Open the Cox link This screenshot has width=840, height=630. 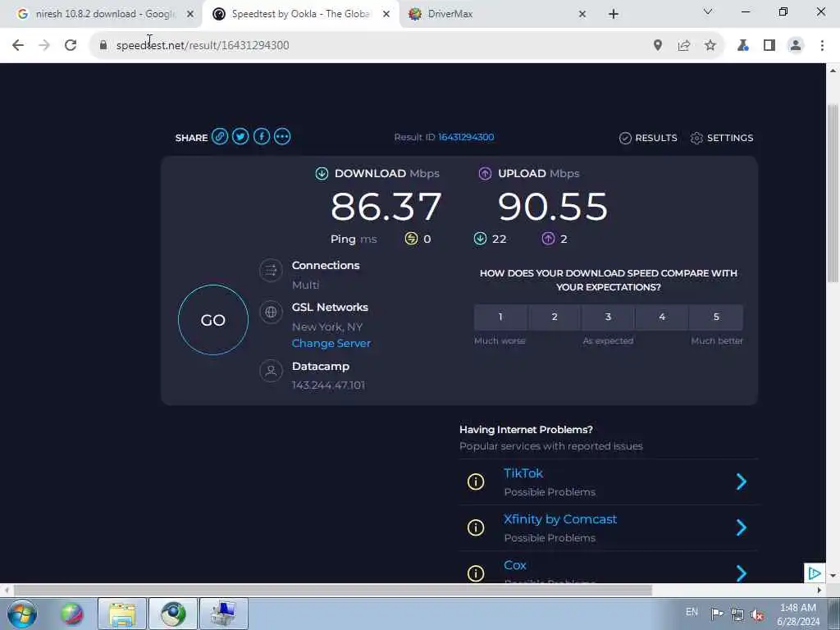515,565
